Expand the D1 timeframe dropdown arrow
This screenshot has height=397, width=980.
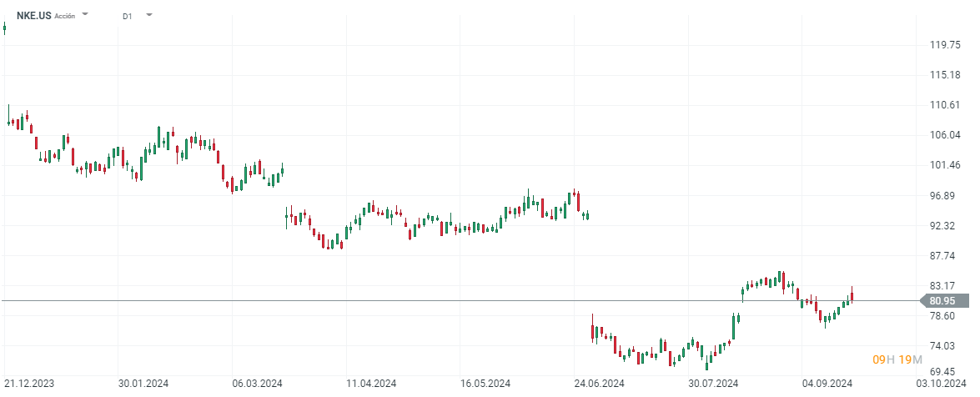pos(148,15)
